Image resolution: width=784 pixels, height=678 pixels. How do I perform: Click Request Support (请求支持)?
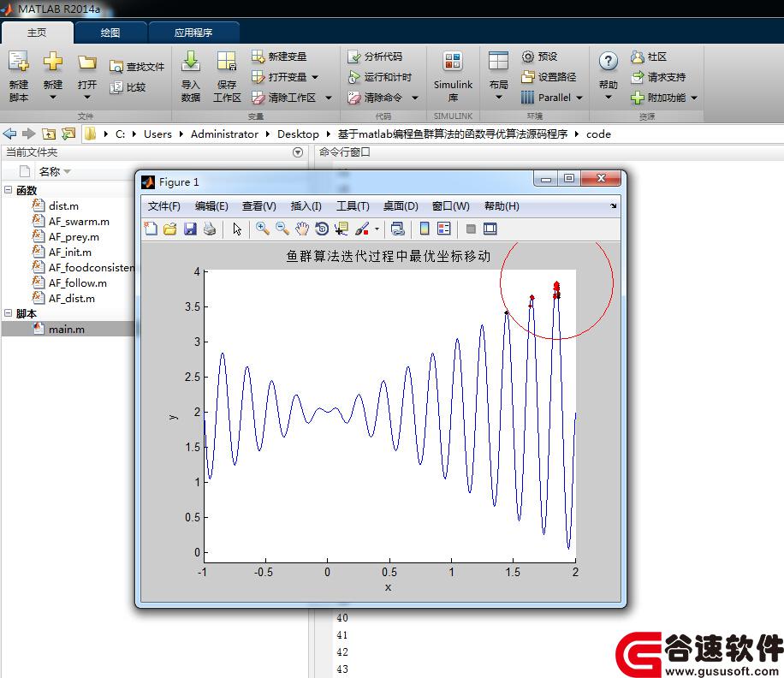coord(658,77)
